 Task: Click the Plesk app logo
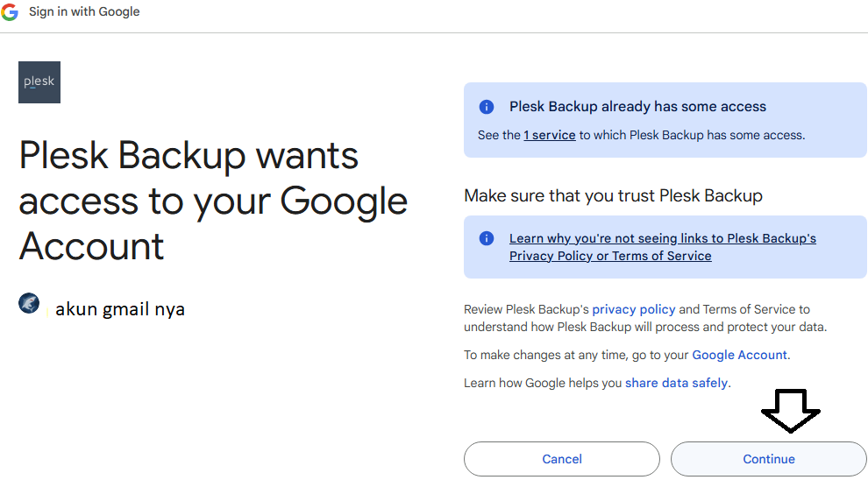(39, 82)
